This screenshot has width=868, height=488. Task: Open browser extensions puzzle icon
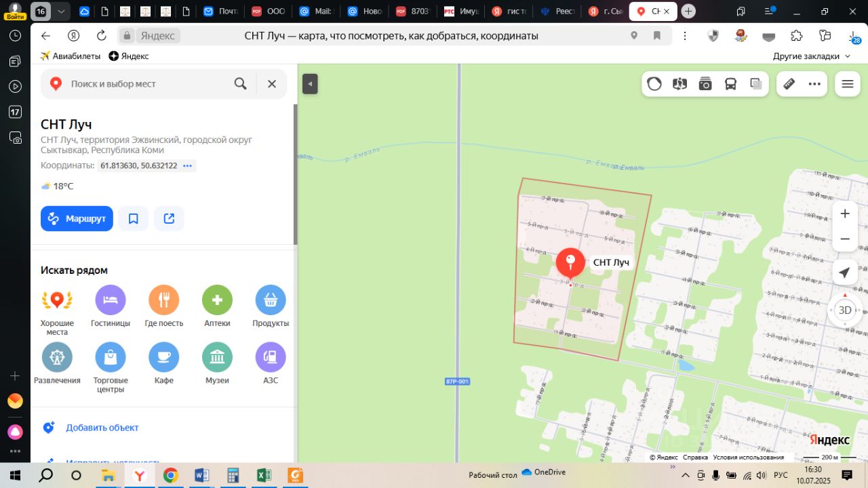click(x=797, y=36)
